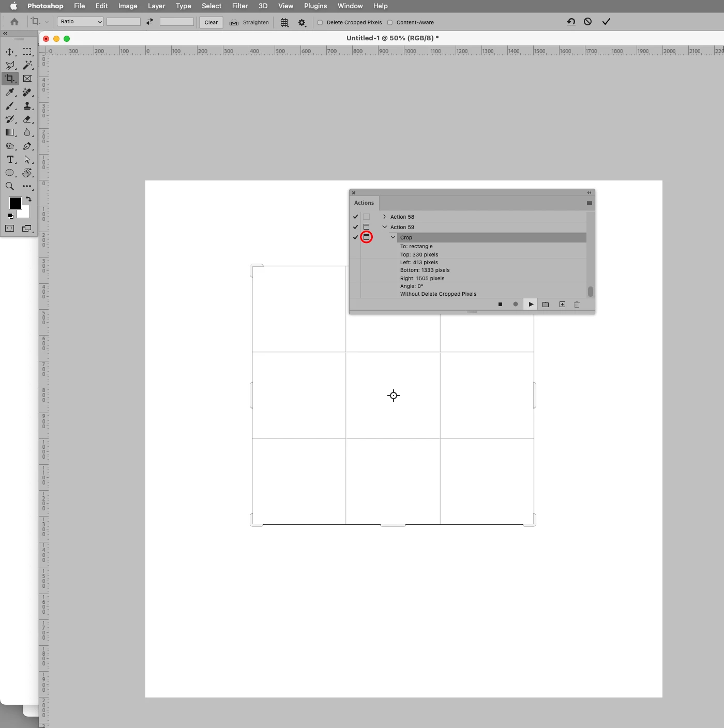
Task: Select the Gradient tool
Action: (10, 132)
